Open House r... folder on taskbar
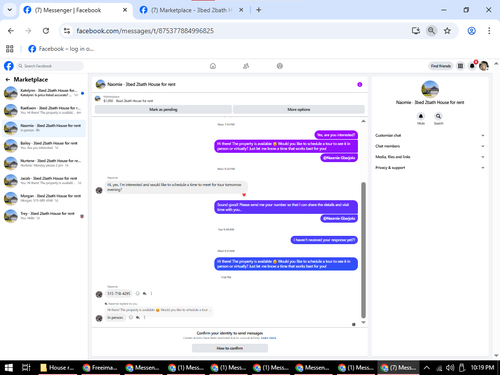500x375 pixels. 57,368
